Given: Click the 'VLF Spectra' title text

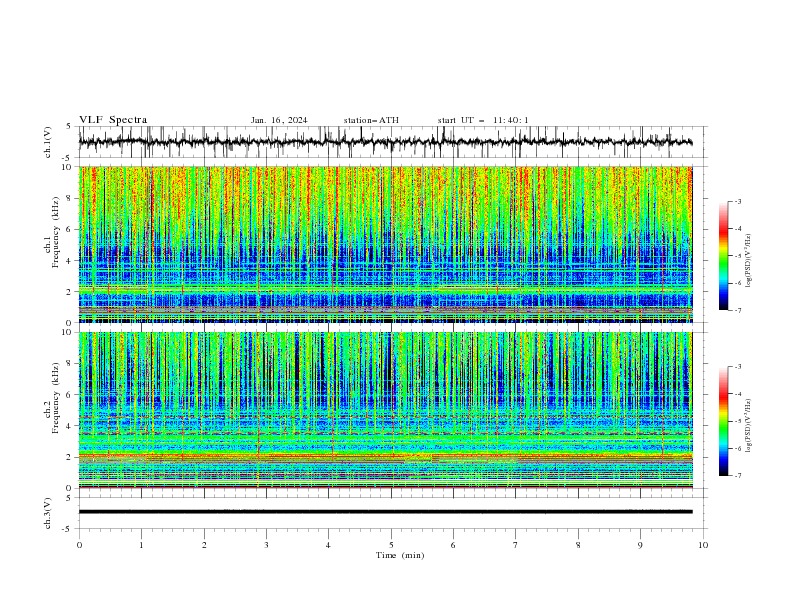Looking at the screenshot, I should pyautogui.click(x=113, y=120).
